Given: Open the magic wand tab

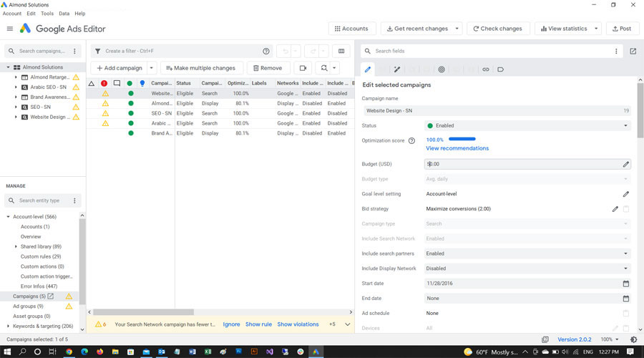Looking at the screenshot, I should [396, 69].
